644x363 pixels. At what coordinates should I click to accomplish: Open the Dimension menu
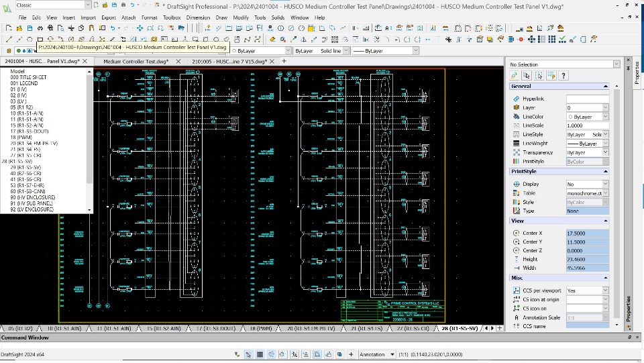198,17
